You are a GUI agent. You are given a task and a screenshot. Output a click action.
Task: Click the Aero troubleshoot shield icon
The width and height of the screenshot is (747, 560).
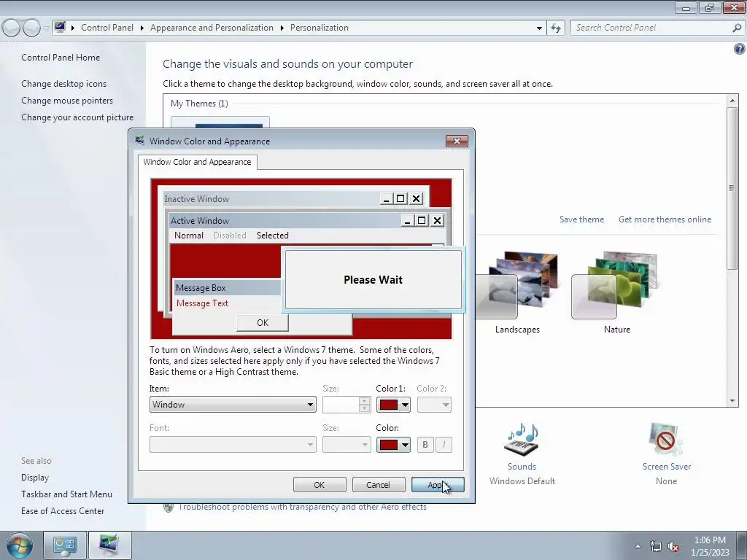click(169, 507)
